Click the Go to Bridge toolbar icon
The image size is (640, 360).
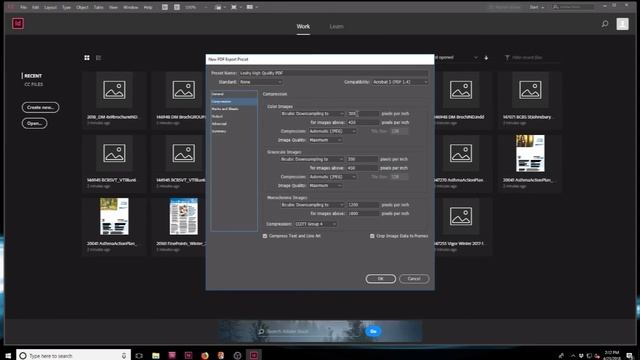pyautogui.click(x=165, y=7)
